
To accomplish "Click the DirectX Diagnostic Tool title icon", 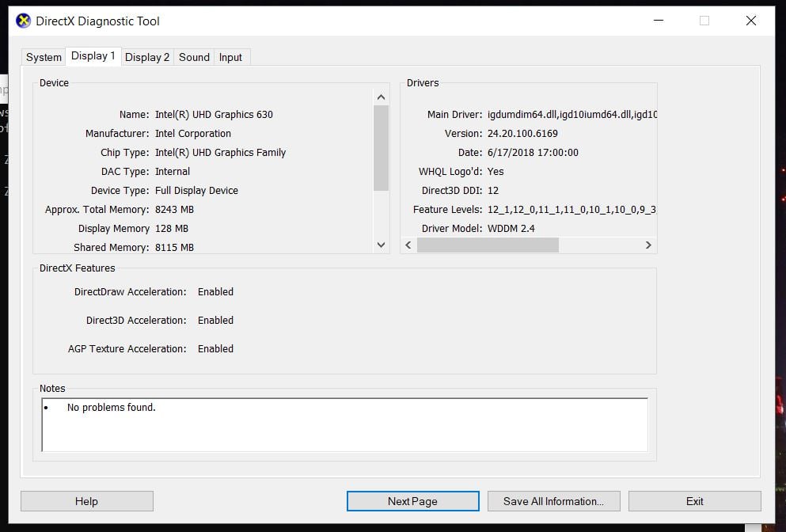I will coord(24,21).
